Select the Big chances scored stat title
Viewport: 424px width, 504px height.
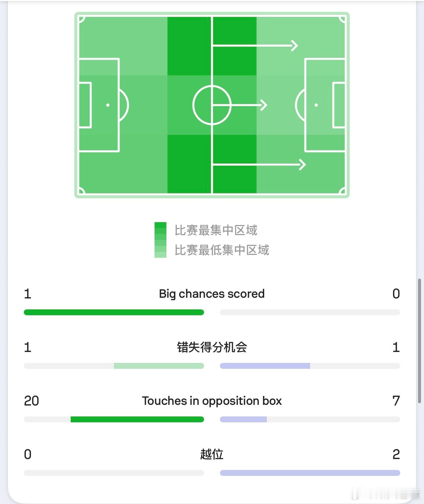pyautogui.click(x=212, y=294)
